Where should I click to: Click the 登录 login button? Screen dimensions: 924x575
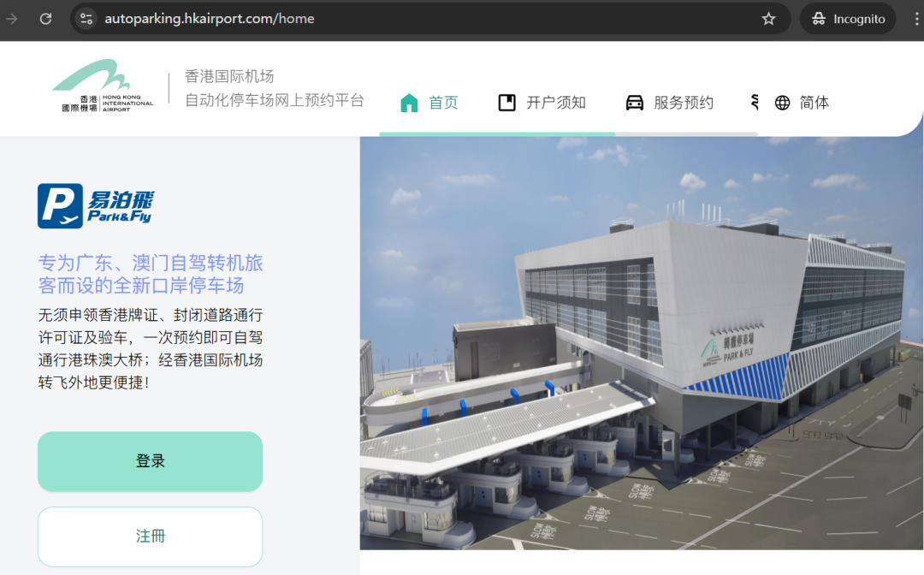[151, 461]
